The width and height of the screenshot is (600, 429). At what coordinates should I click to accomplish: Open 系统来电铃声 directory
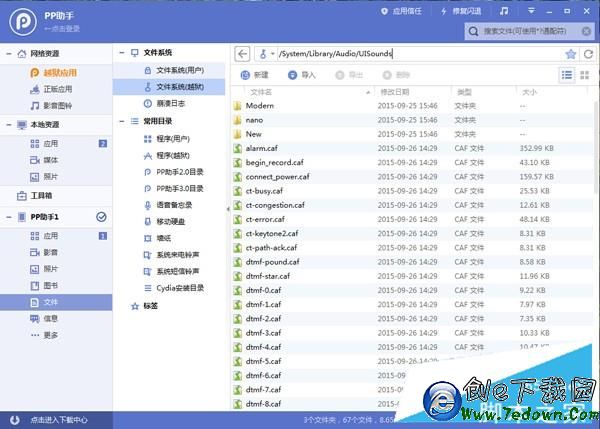click(169, 255)
